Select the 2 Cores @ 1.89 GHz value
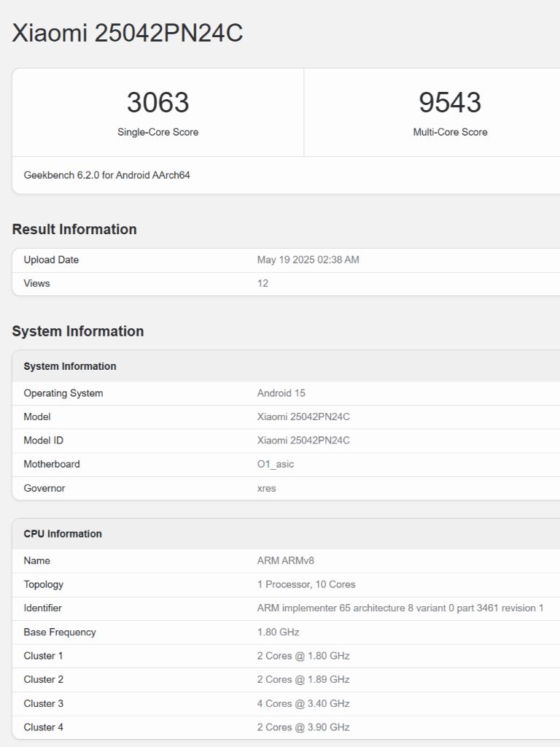Viewport: 560px width, 747px height. click(303, 679)
